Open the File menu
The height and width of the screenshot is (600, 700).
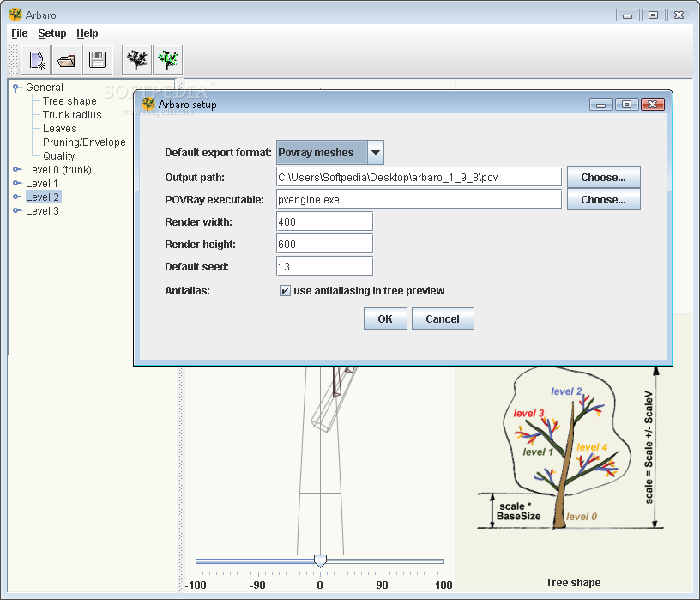point(19,33)
